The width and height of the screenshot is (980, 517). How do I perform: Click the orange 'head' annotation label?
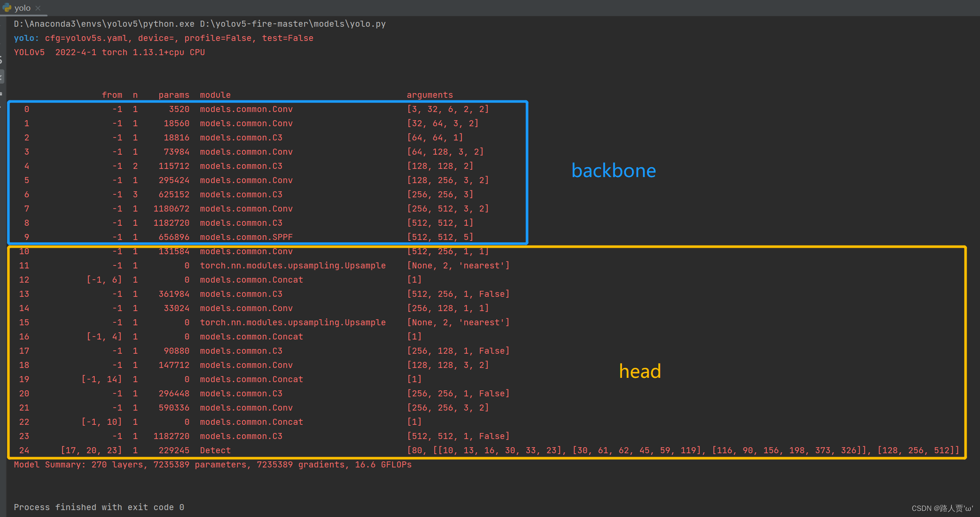coord(640,371)
